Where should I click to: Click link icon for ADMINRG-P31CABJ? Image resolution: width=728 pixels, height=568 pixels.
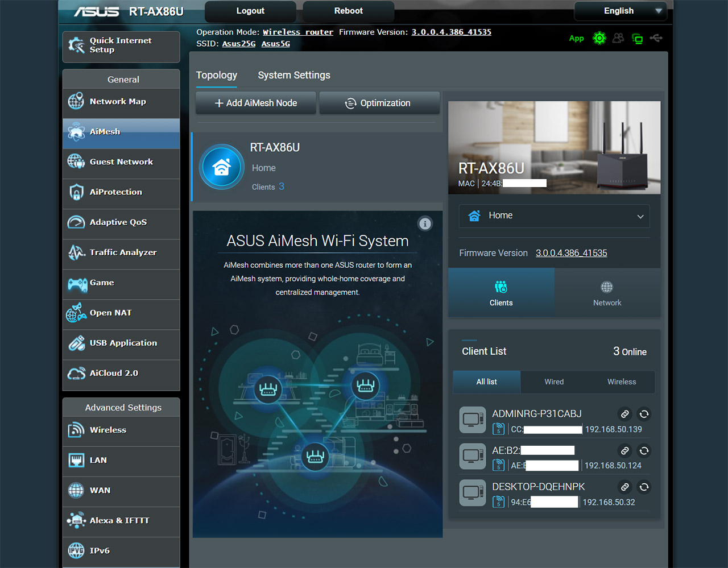(x=624, y=414)
